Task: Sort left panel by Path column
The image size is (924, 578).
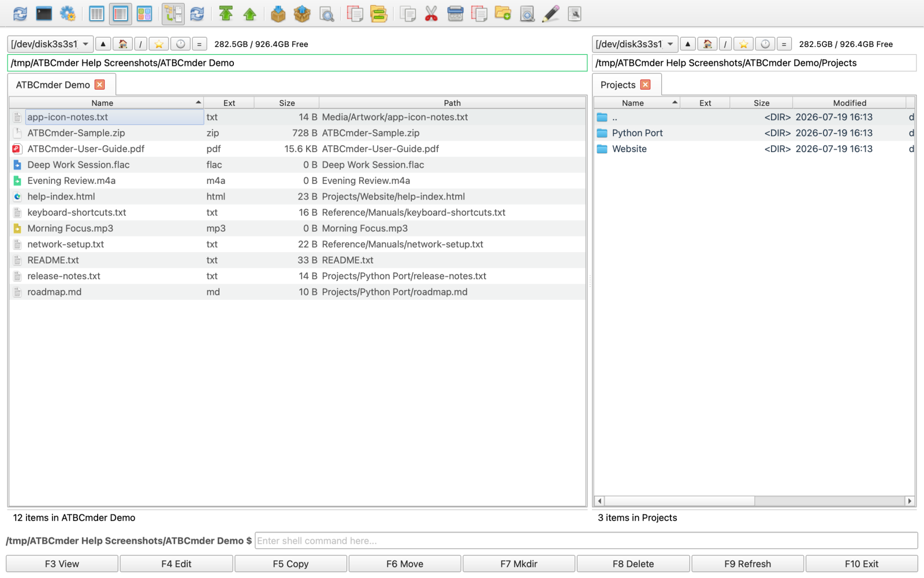Action: tap(452, 103)
